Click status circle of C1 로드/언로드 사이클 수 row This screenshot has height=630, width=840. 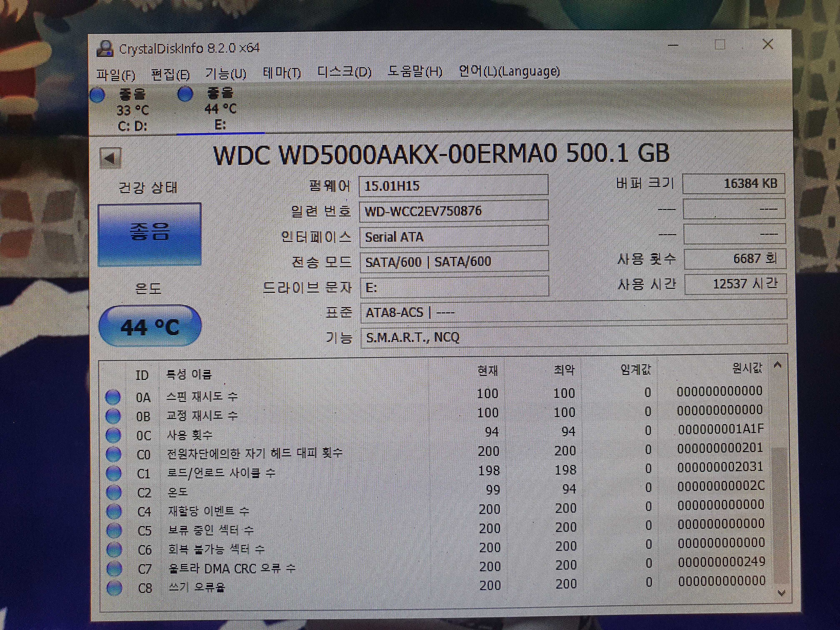click(114, 473)
